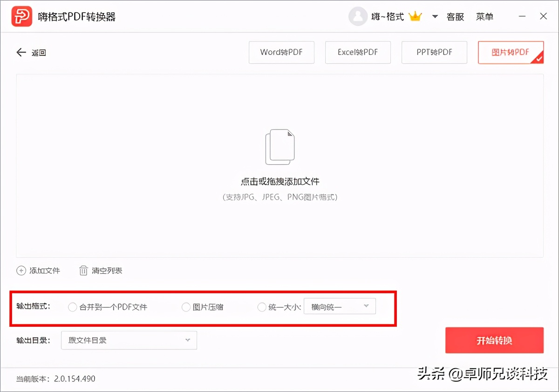Click the trash icon beside 清空列表
559x392 pixels.
84,270
